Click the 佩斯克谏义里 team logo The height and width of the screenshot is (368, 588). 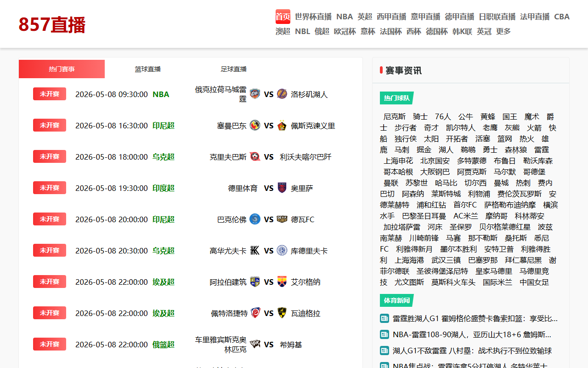282,126
